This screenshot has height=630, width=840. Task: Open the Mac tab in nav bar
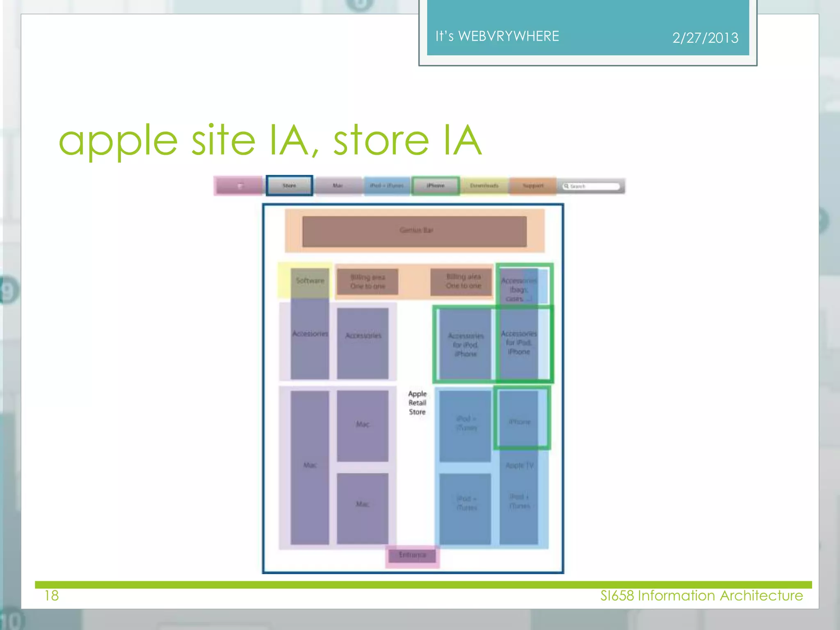click(x=338, y=186)
